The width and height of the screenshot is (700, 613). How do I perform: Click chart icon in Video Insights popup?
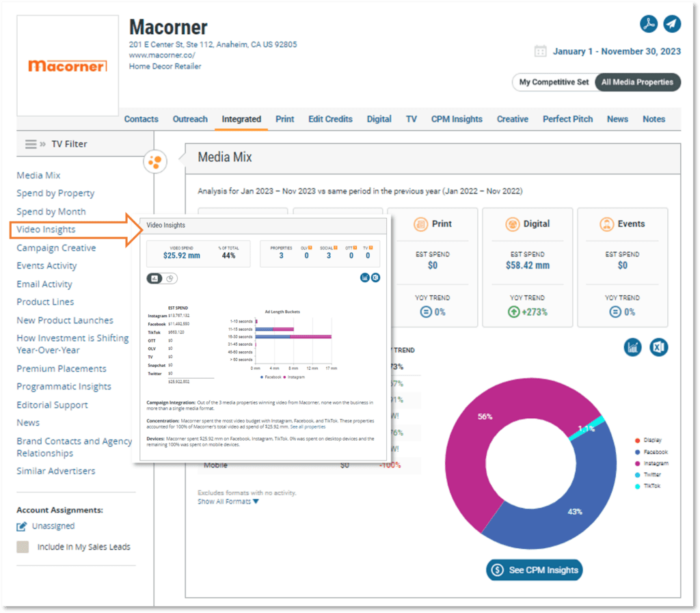click(365, 277)
